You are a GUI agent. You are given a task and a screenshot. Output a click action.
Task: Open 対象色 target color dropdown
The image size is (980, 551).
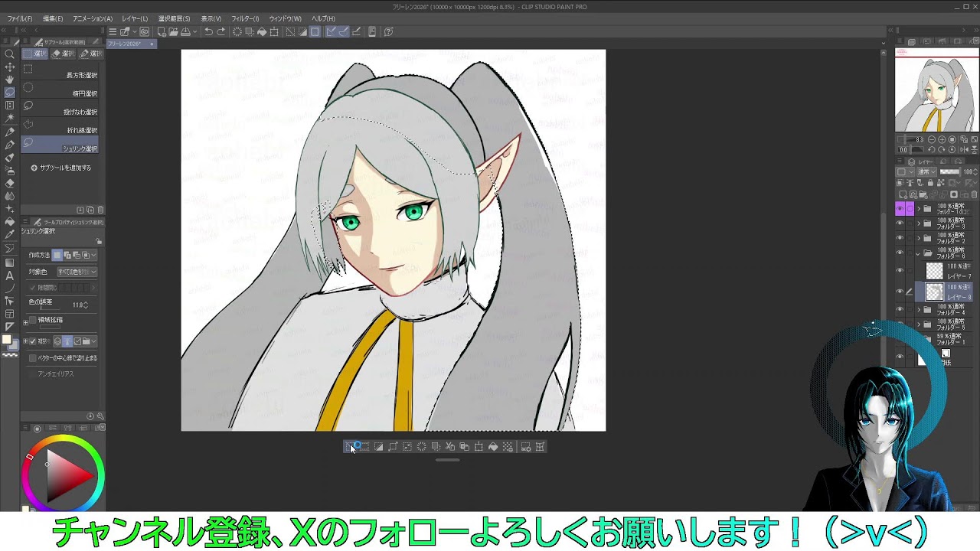point(77,272)
